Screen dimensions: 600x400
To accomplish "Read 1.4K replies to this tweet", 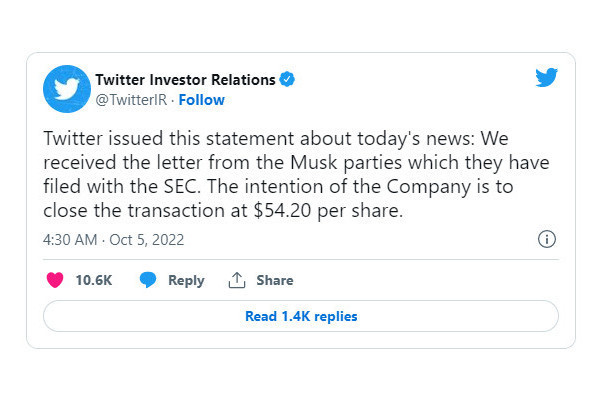I will click(x=301, y=316).
